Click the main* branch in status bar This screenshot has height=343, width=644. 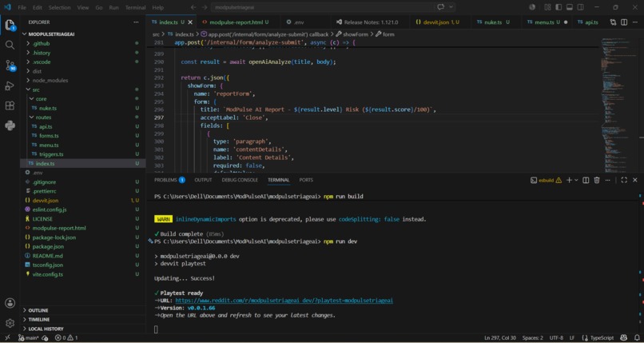[x=31, y=337]
